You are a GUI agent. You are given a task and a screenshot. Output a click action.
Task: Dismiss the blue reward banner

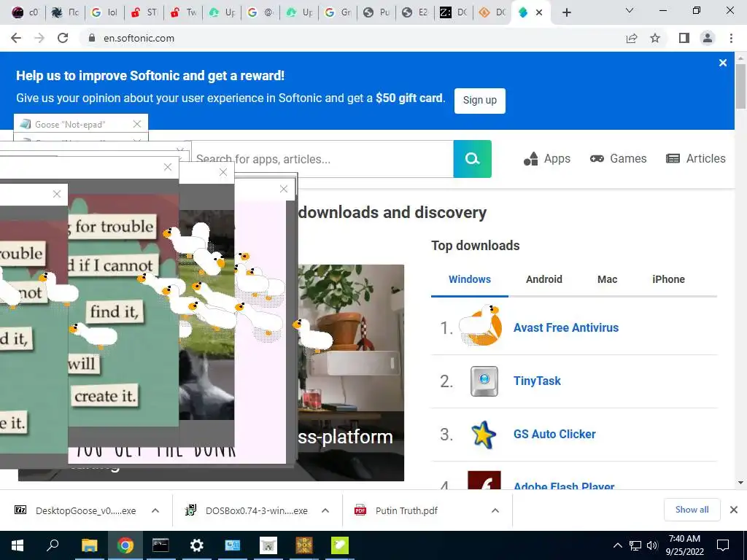point(723,63)
